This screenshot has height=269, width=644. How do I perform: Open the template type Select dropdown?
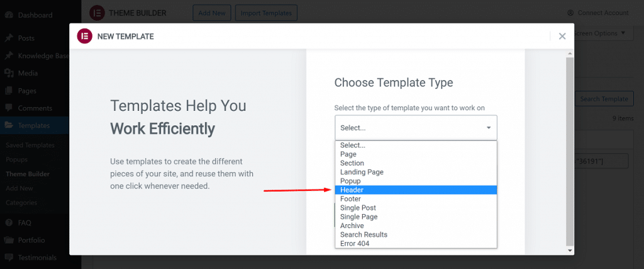click(416, 127)
